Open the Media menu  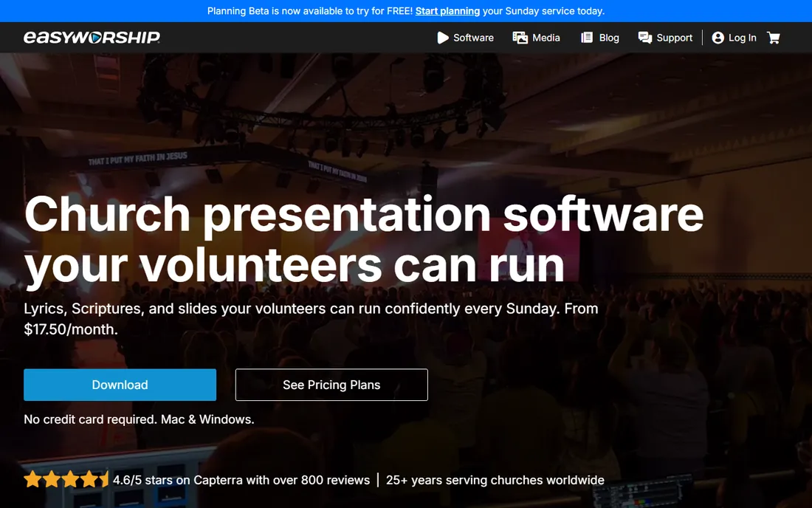pos(537,38)
